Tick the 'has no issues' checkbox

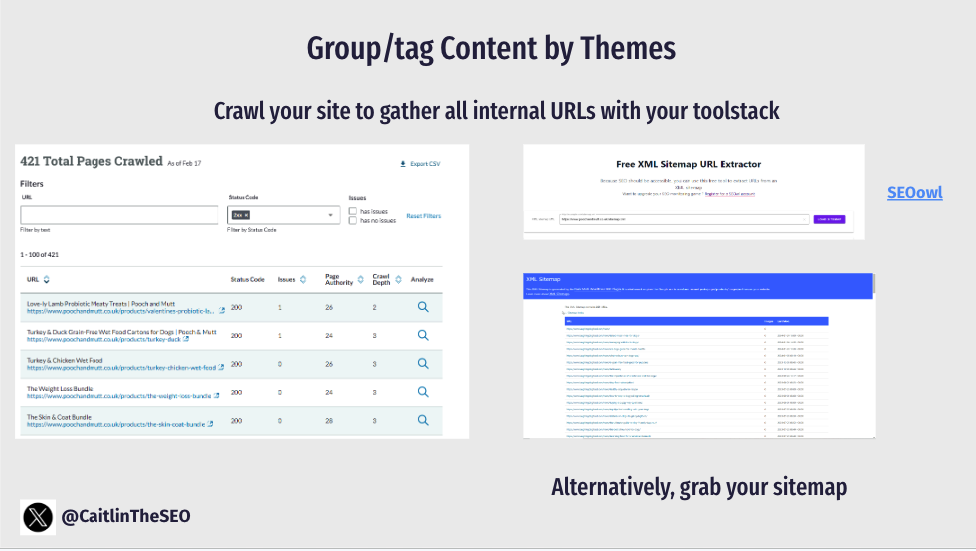[353, 220]
